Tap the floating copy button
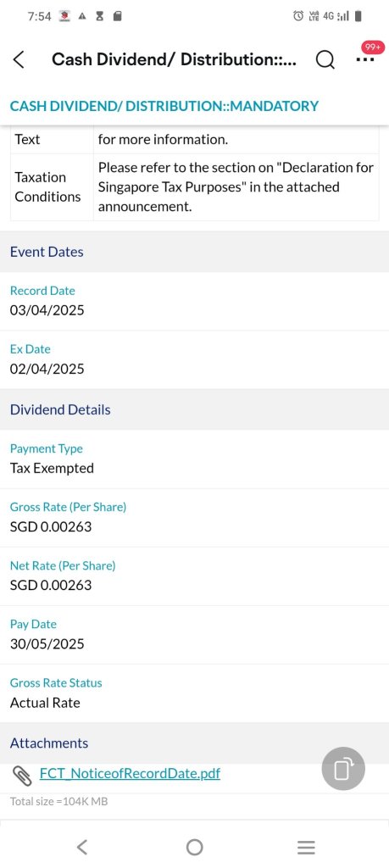 point(343,769)
